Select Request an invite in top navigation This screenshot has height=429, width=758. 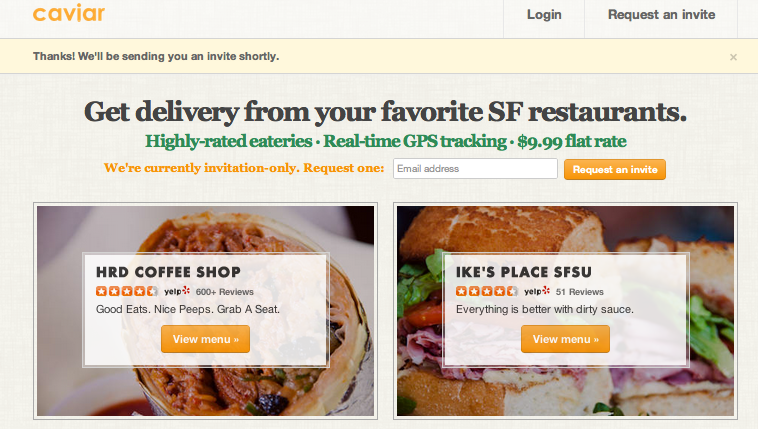click(x=661, y=15)
